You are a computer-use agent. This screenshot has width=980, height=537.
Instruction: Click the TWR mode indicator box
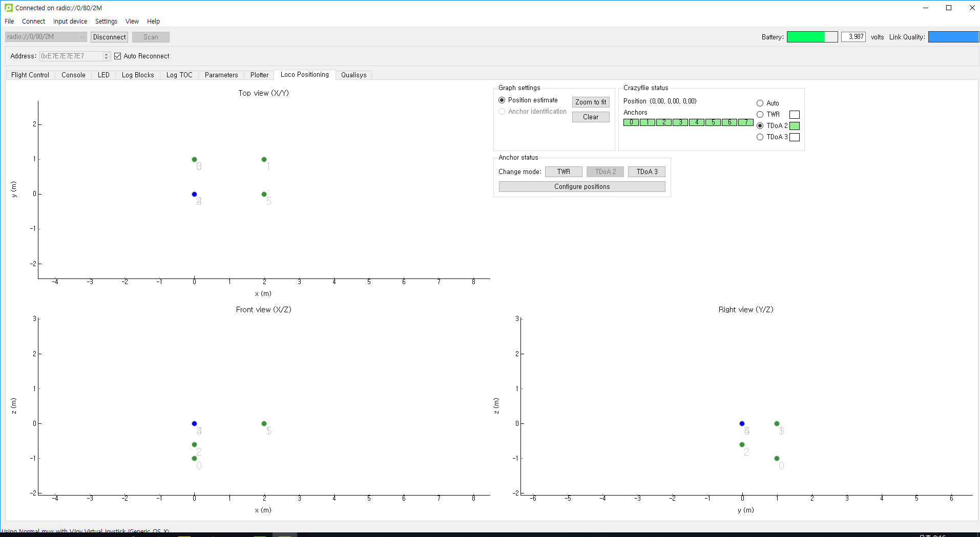click(x=795, y=115)
